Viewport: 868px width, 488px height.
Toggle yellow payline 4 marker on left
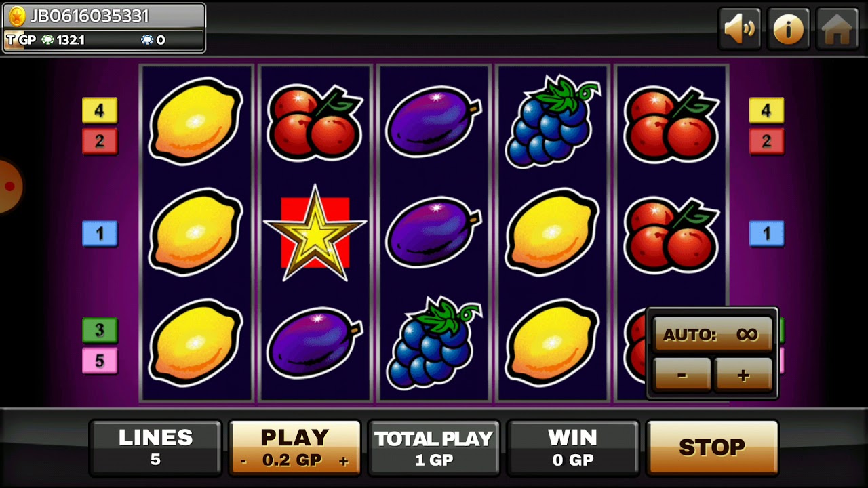(x=100, y=110)
